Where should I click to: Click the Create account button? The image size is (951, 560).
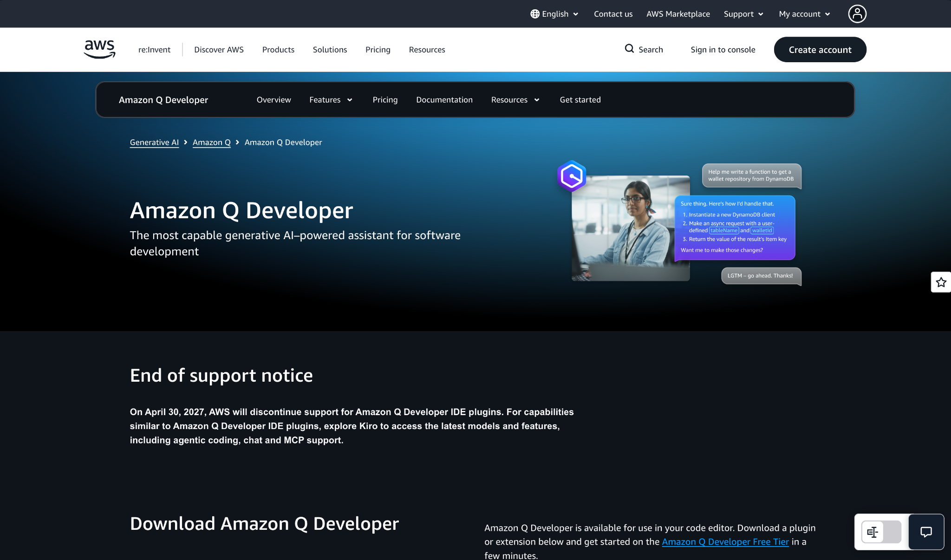pyautogui.click(x=820, y=50)
